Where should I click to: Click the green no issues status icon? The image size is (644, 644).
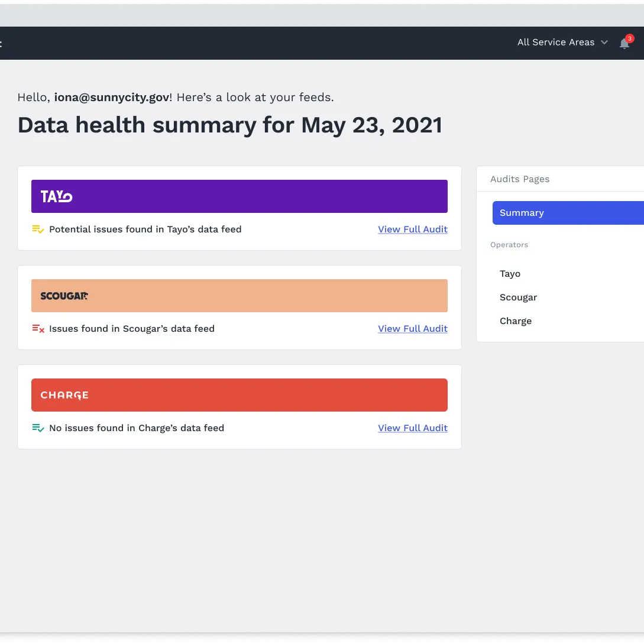[38, 428]
